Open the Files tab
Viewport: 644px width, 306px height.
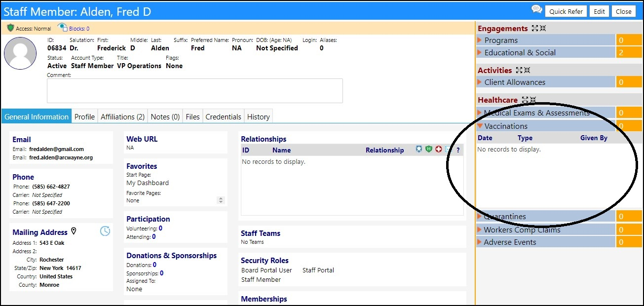pos(193,116)
